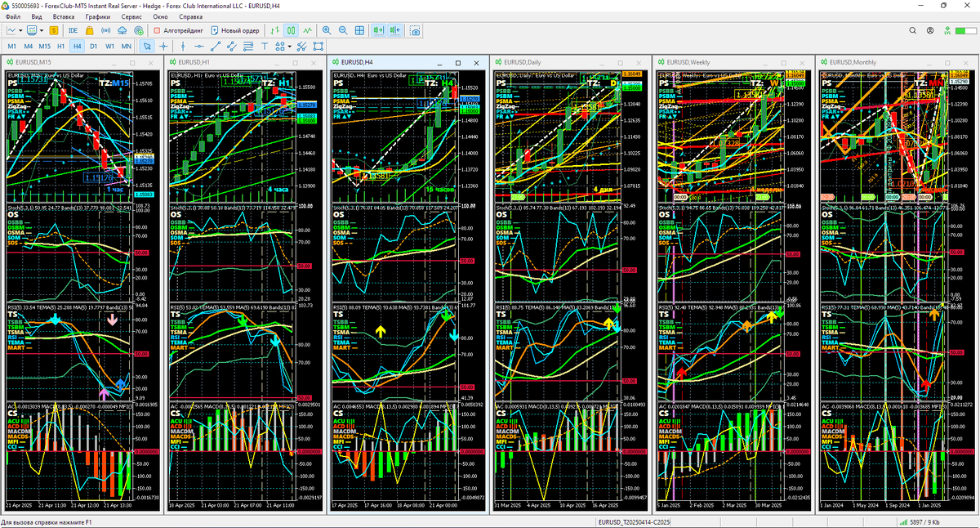Expand the shapes objects dropdown arrow
The height and width of the screenshot is (528, 980).
point(289,47)
